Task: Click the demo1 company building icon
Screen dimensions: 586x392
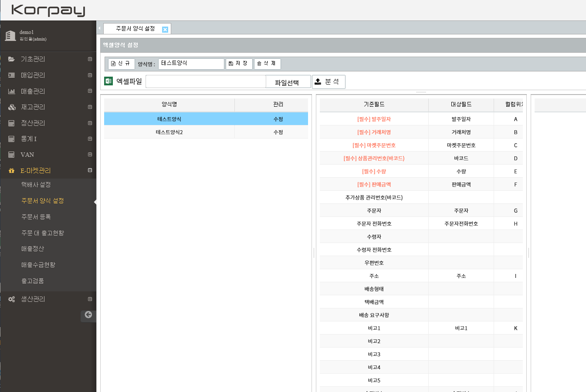Action: click(x=10, y=36)
